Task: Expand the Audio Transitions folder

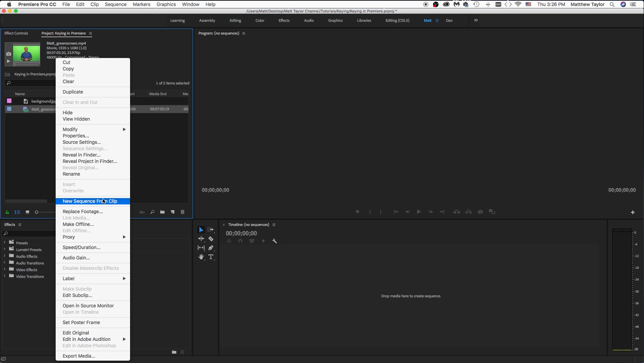Action: tap(4, 263)
